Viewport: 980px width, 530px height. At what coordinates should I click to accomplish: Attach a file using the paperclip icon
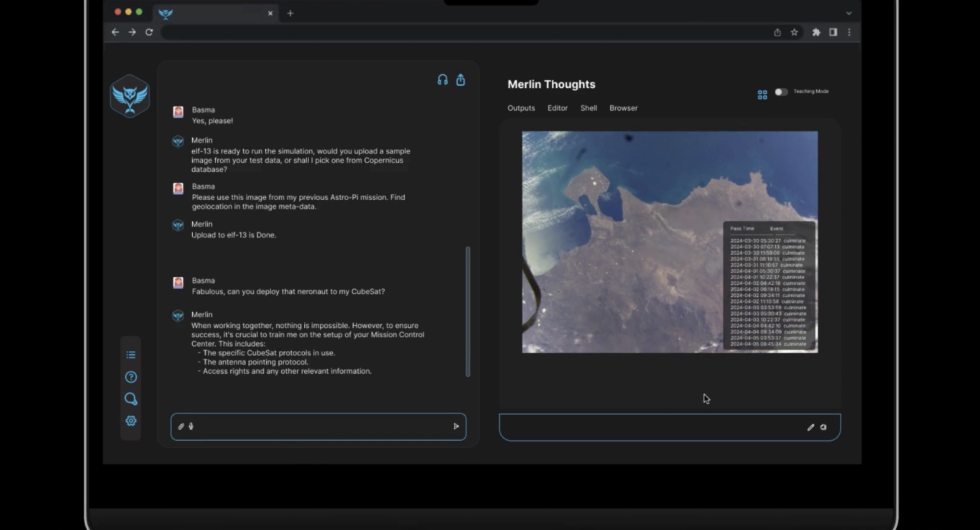(x=181, y=427)
